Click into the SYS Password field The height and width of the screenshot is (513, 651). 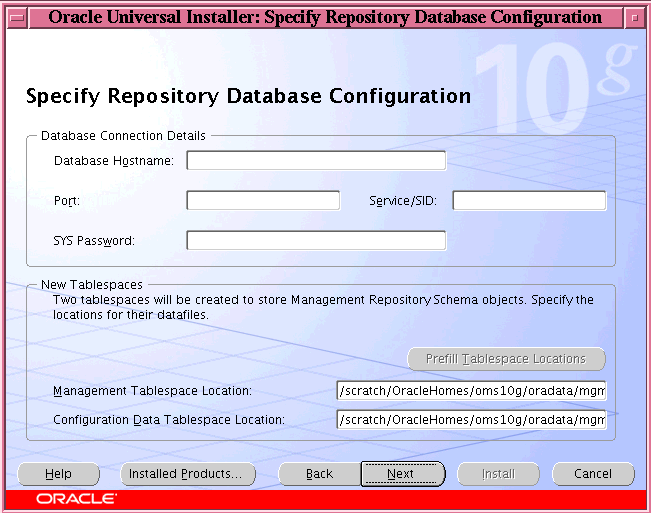coord(316,240)
